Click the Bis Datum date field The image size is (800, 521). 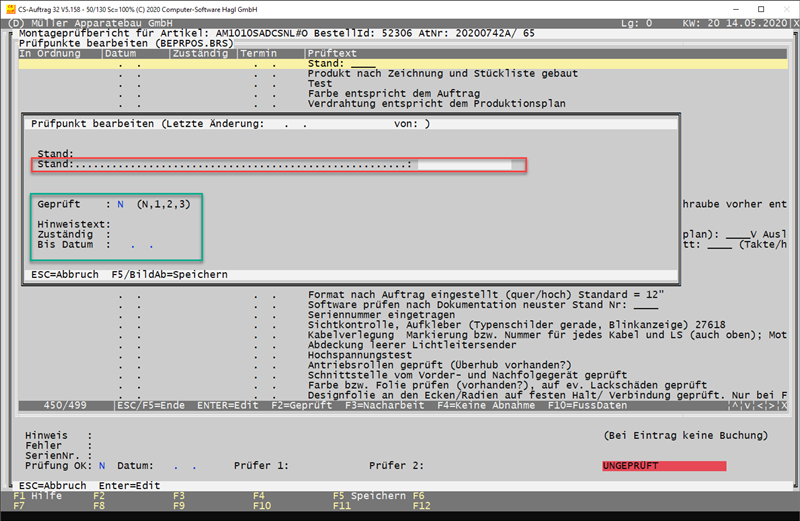[x=138, y=244]
